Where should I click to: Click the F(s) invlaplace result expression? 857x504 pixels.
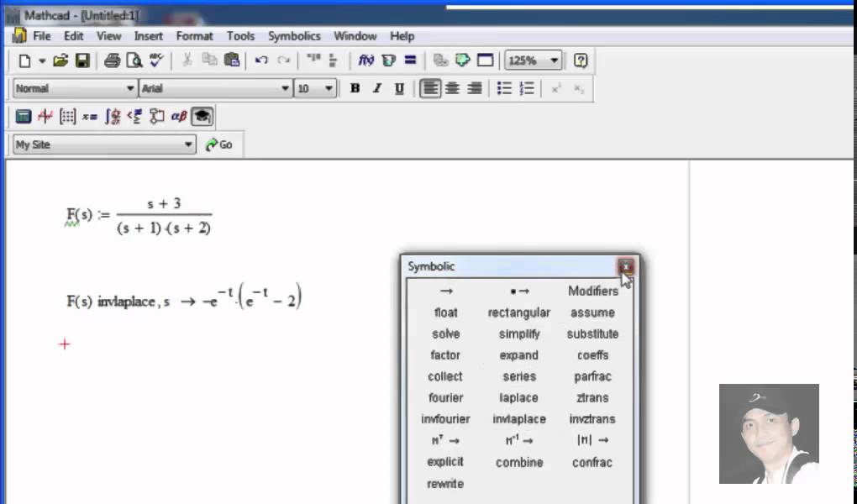184,298
